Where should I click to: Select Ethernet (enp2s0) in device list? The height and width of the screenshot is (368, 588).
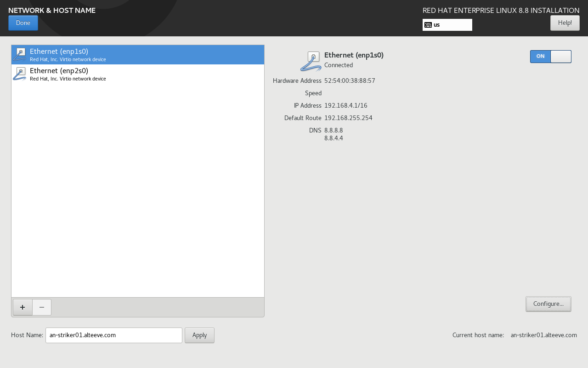(138, 74)
